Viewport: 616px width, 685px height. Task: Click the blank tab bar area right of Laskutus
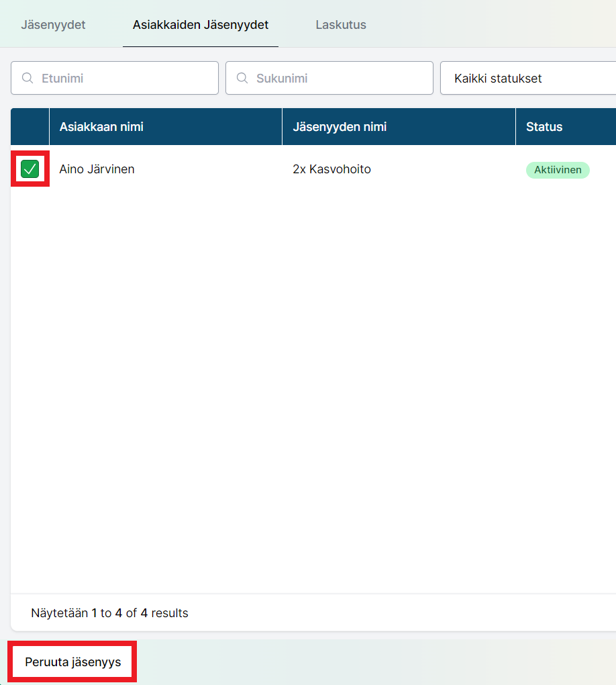coord(497,25)
